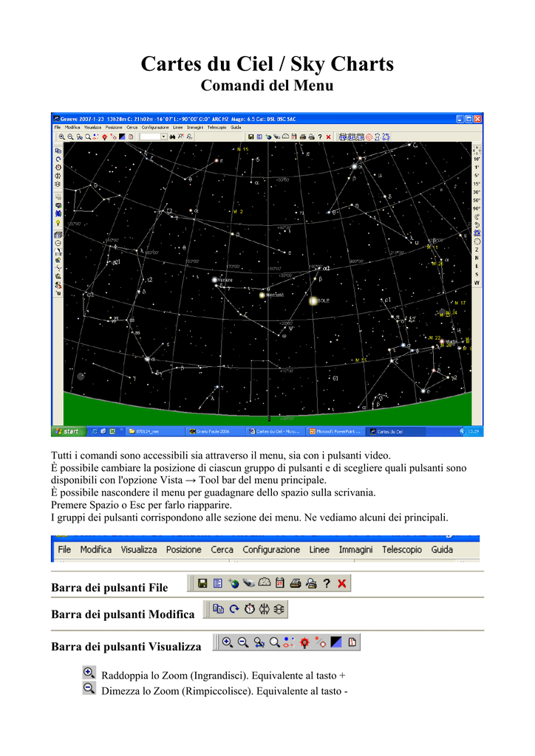This screenshot has width=535, height=756.
Task: Click the red X exit icon in the enlarged File toolbar
Action: click(x=342, y=583)
